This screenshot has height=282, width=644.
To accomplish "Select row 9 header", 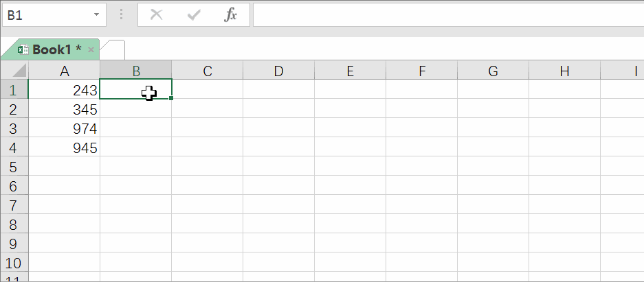I will [14, 244].
